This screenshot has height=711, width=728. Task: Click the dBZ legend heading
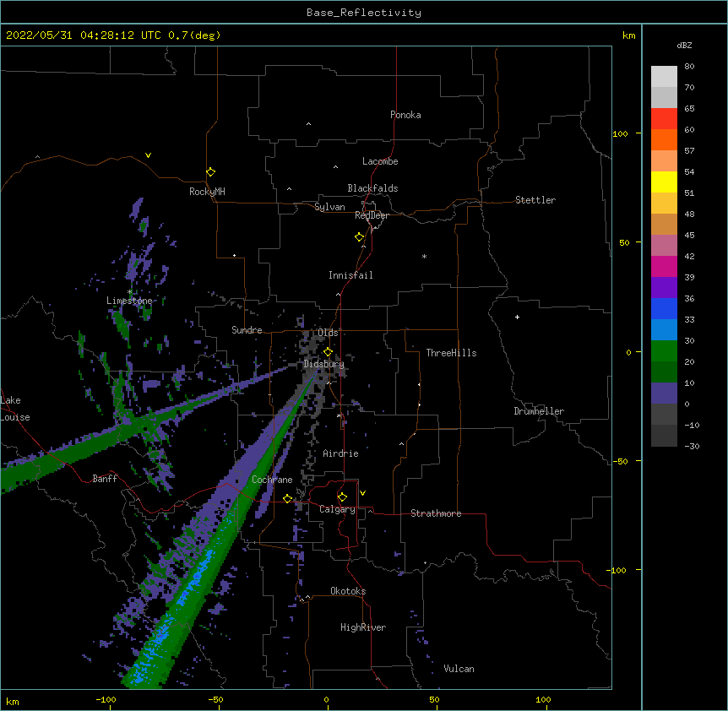(684, 46)
